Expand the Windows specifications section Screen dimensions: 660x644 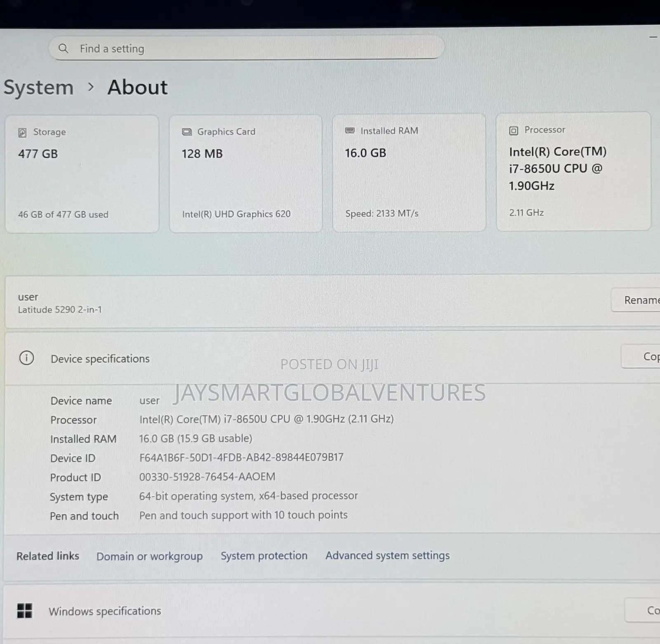(x=332, y=610)
